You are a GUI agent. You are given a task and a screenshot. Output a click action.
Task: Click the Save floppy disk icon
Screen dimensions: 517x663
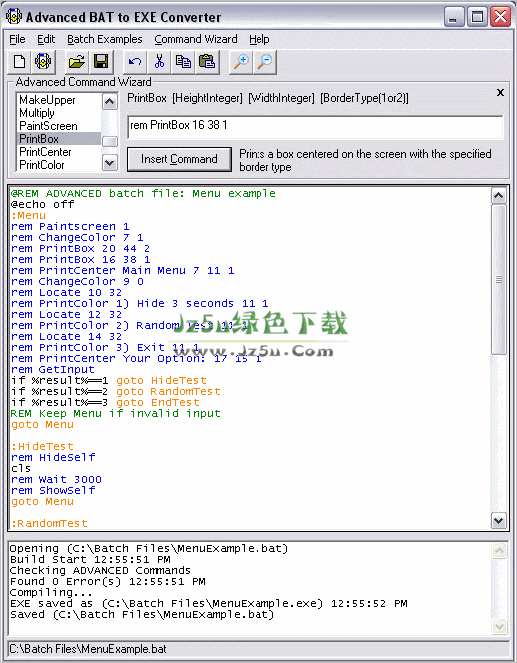[x=101, y=62]
